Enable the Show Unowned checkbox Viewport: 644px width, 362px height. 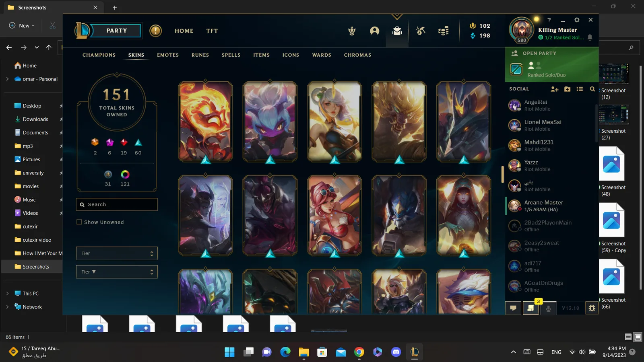[x=79, y=222]
